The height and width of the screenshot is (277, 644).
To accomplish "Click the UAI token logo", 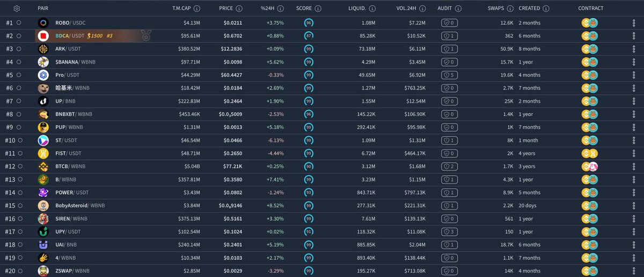I will pyautogui.click(x=43, y=245).
